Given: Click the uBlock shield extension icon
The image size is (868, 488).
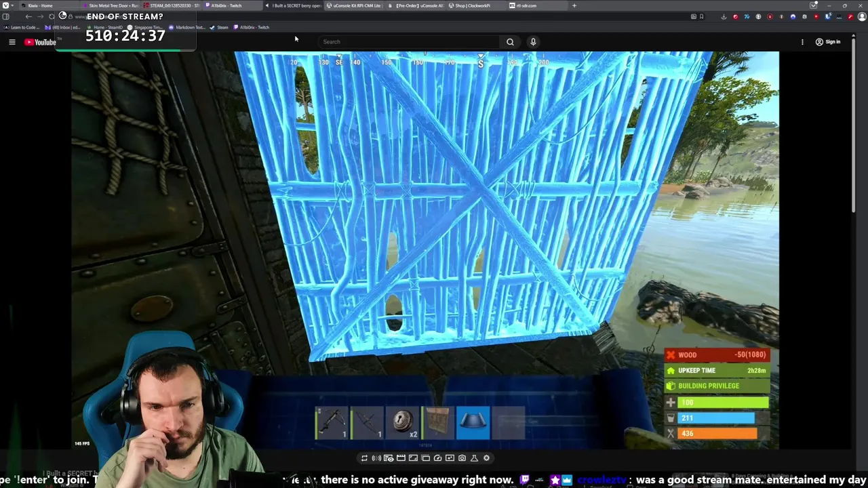Looking at the screenshot, I should (x=770, y=16).
